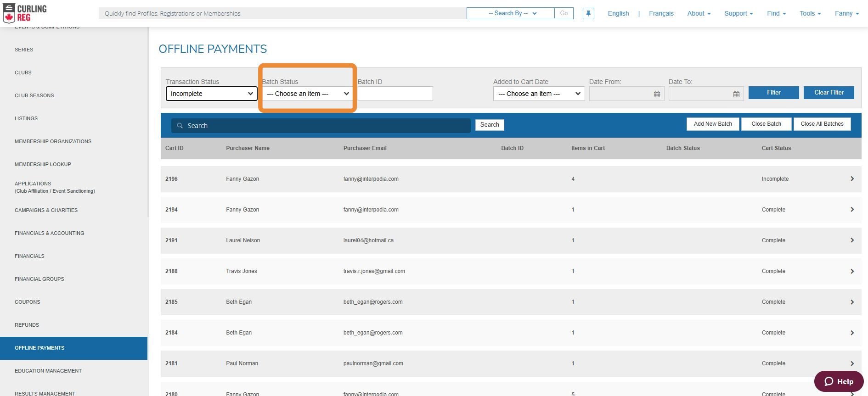Screen dimensions: 868x396
Task: Open the Tools menu
Action: coord(810,13)
